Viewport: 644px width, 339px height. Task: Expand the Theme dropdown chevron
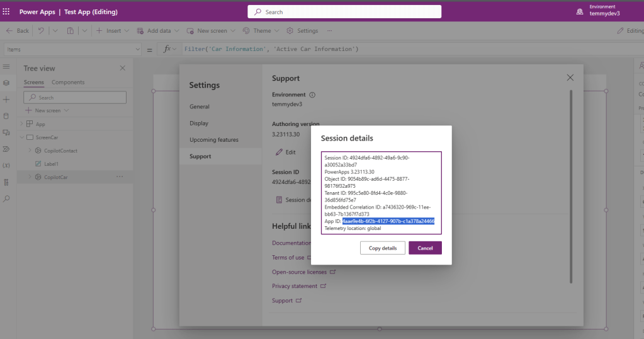(x=276, y=31)
